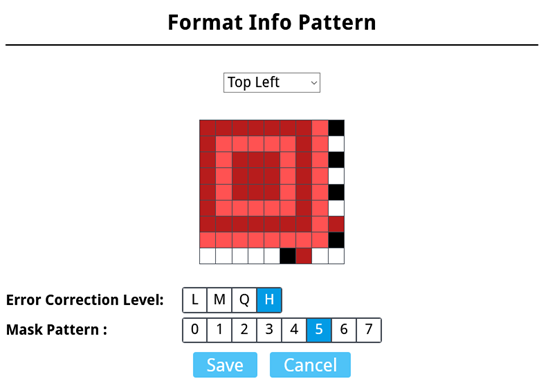Click the black module in the grid's top-right corner
This screenshot has height=388, width=548.
(336, 128)
